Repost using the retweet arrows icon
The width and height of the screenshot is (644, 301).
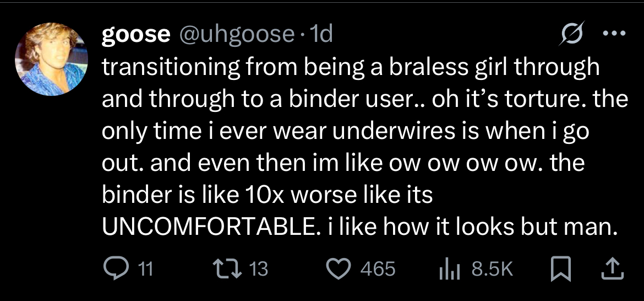(x=228, y=269)
